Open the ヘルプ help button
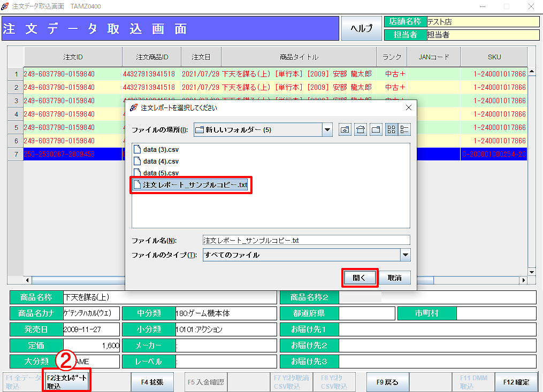Image resolution: width=543 pixels, height=392 pixels. (362, 29)
